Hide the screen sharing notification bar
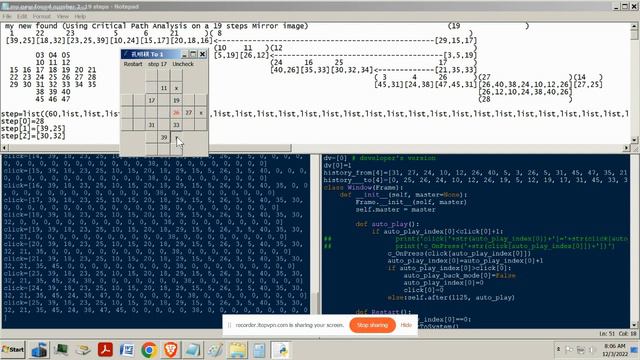The height and width of the screenshot is (360, 640). (x=406, y=325)
